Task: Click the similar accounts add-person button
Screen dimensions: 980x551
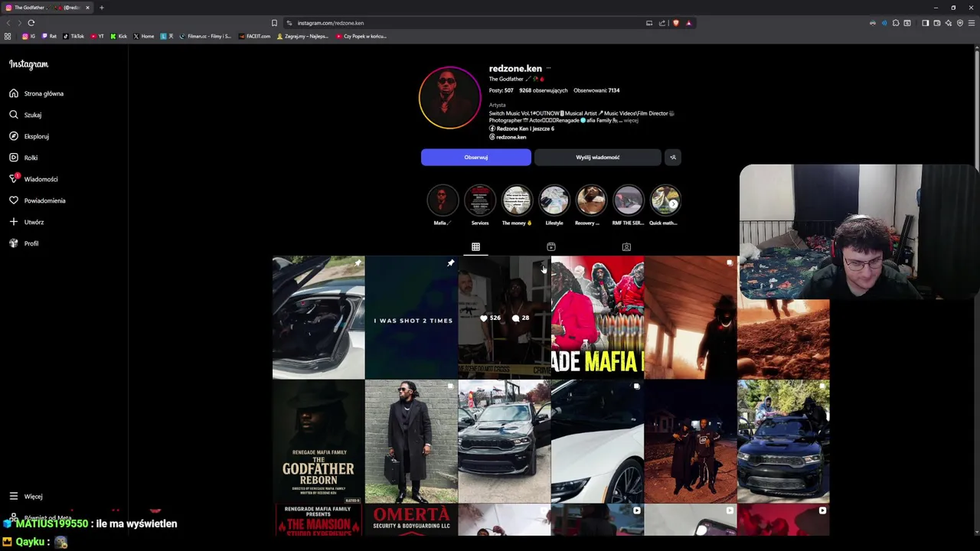Action: coord(673,157)
